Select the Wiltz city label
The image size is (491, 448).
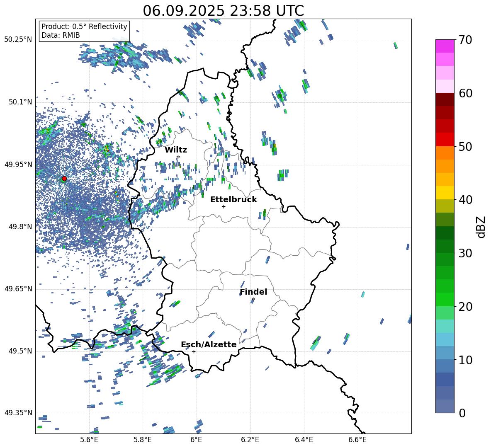point(176,150)
